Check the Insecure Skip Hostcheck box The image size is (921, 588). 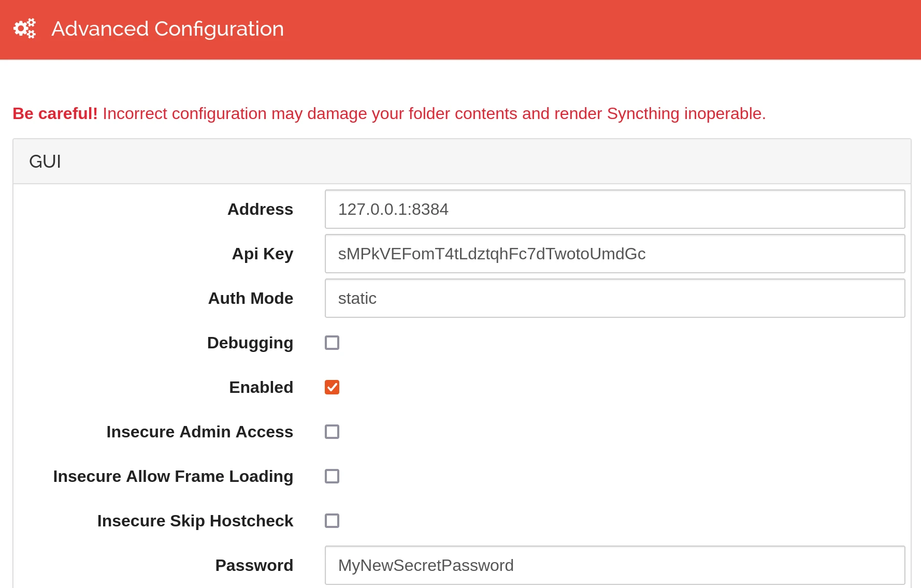pyautogui.click(x=332, y=521)
